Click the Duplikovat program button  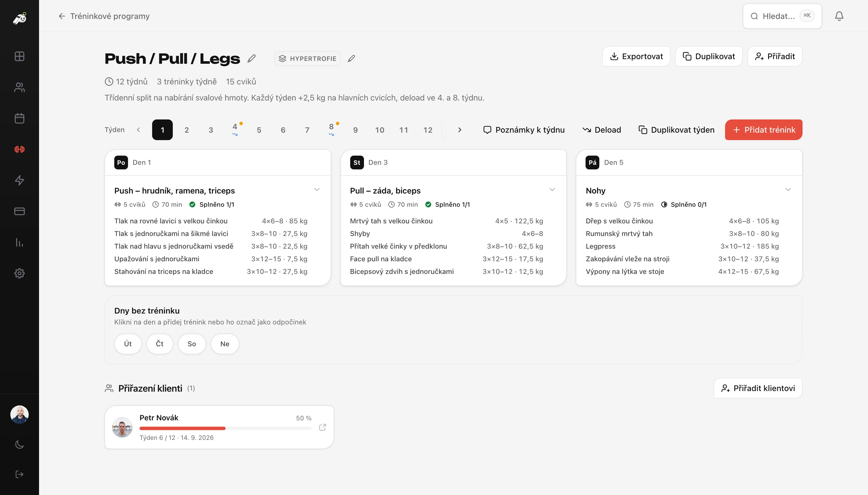tap(709, 56)
